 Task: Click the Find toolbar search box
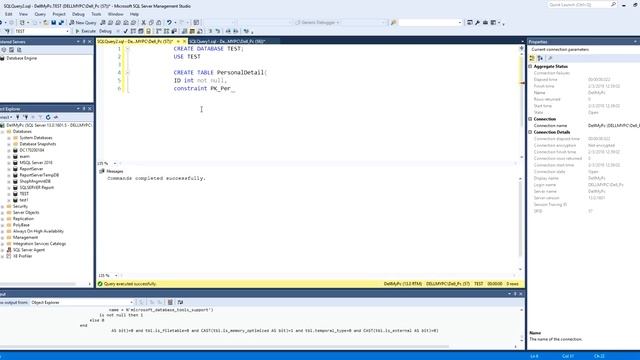click(429, 22)
